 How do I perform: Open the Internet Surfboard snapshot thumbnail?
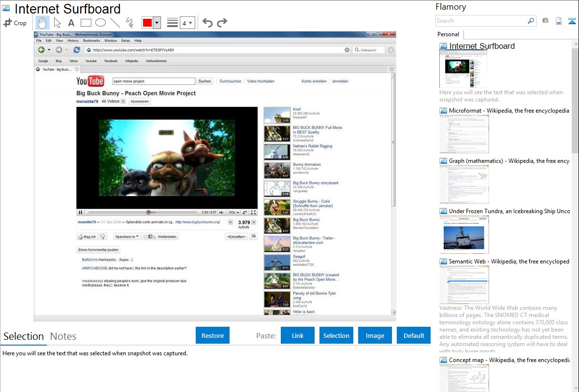pyautogui.click(x=464, y=70)
